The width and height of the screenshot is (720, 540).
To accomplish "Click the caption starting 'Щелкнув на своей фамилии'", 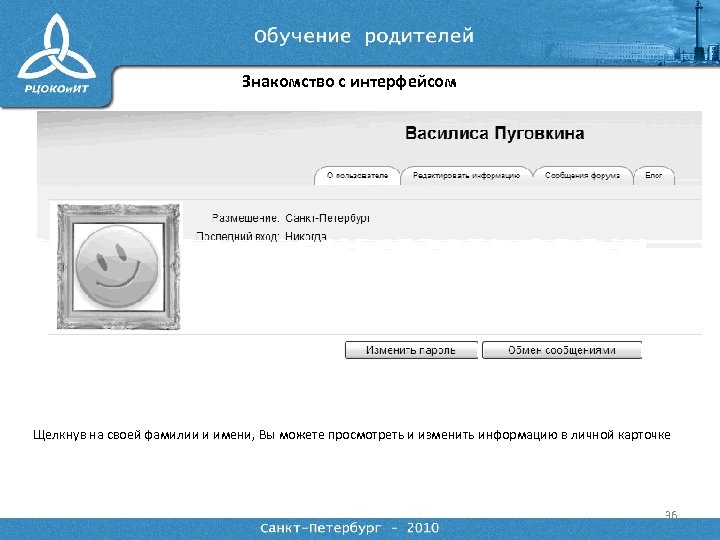I will click(x=352, y=434).
